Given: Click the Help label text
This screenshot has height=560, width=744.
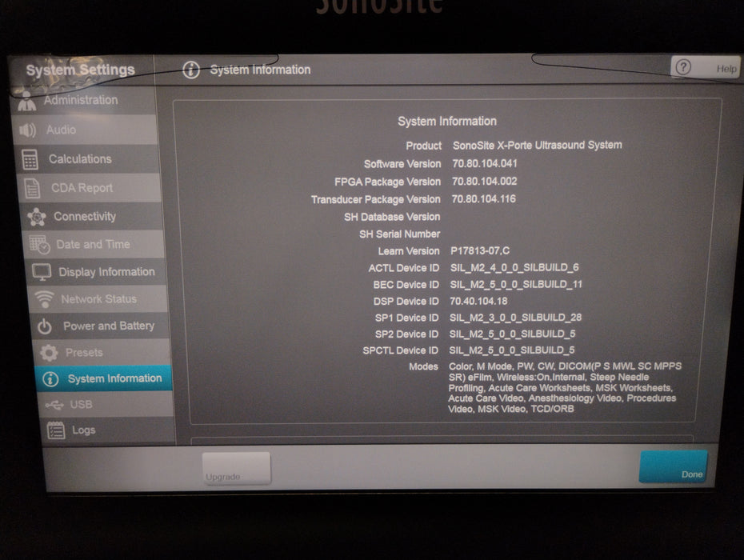Looking at the screenshot, I should [726, 70].
